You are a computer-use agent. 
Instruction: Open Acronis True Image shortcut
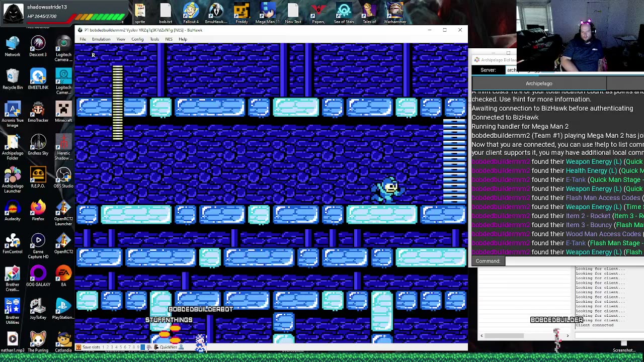13,114
